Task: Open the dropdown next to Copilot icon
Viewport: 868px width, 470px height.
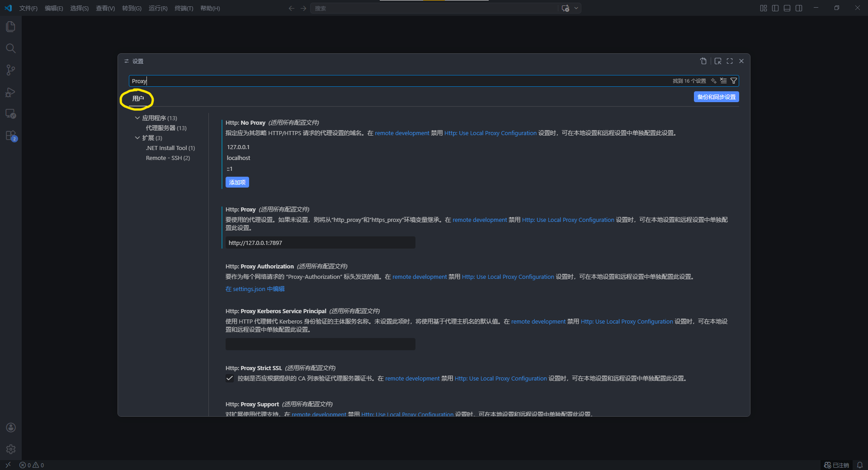Action: pyautogui.click(x=576, y=8)
